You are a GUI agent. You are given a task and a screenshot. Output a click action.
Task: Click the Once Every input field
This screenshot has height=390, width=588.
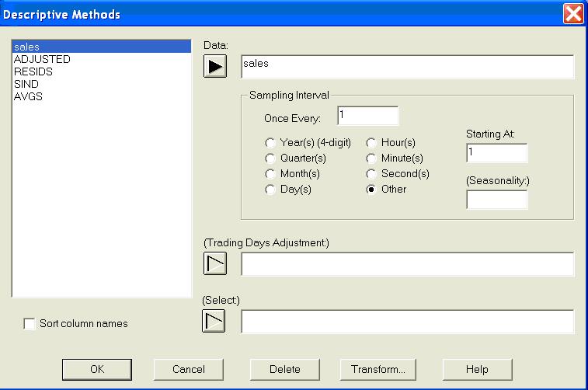pos(368,116)
